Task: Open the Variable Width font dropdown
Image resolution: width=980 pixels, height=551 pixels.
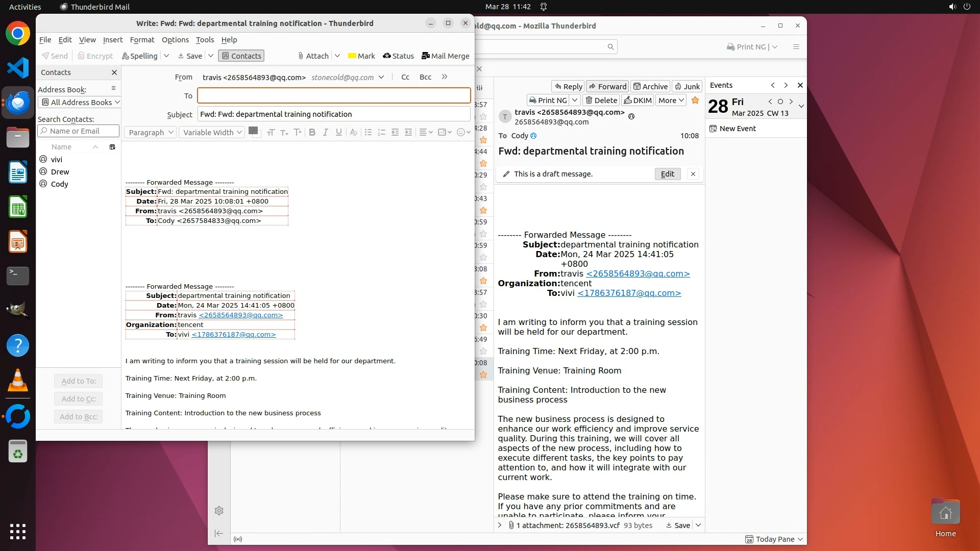Action: point(212,133)
